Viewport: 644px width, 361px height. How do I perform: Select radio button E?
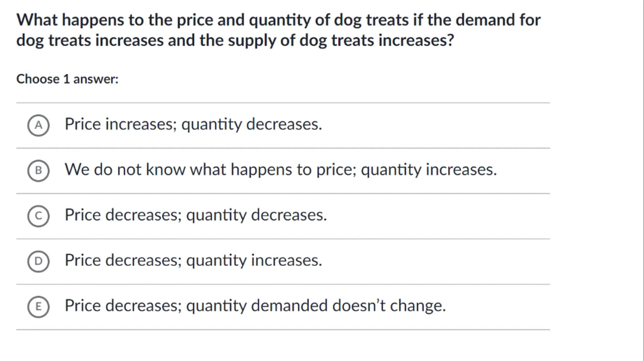38,306
